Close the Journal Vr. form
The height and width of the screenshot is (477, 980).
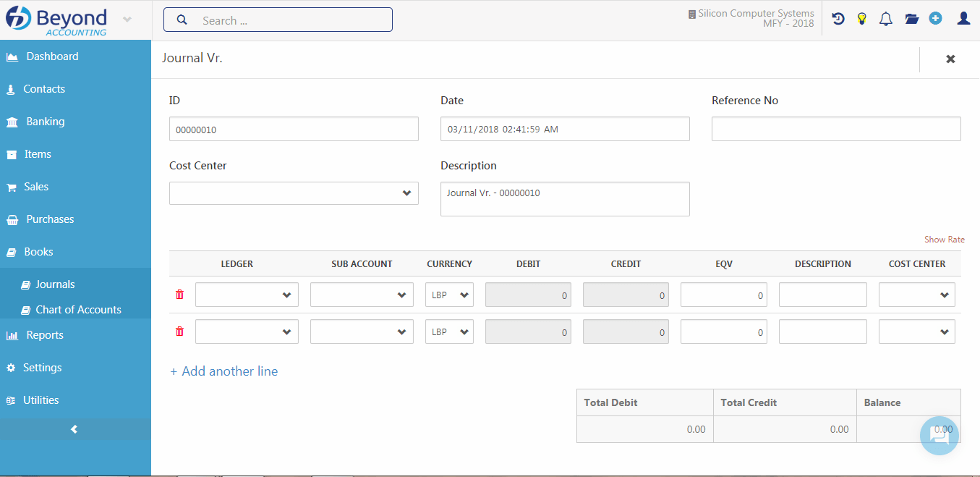[950, 59]
